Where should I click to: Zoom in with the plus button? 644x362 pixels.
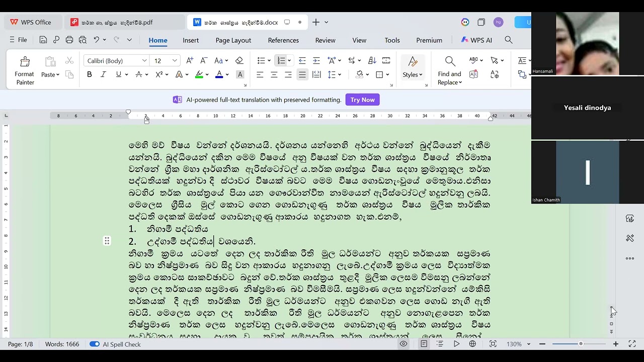(616, 344)
